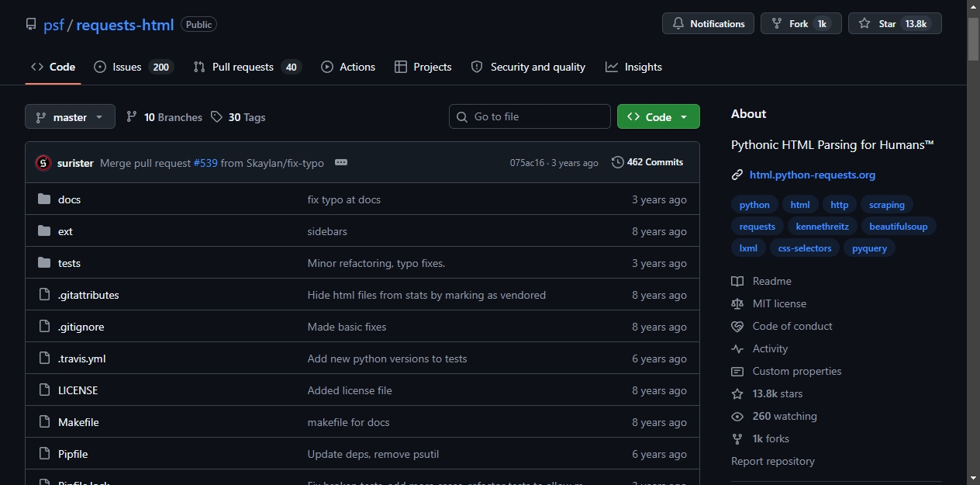Open commit message "fix typo at docs"
The height and width of the screenshot is (485, 980).
coord(344,199)
